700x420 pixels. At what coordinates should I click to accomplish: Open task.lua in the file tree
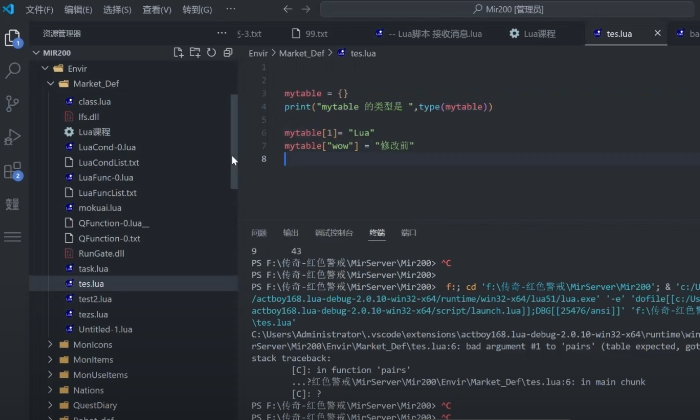[93, 269]
